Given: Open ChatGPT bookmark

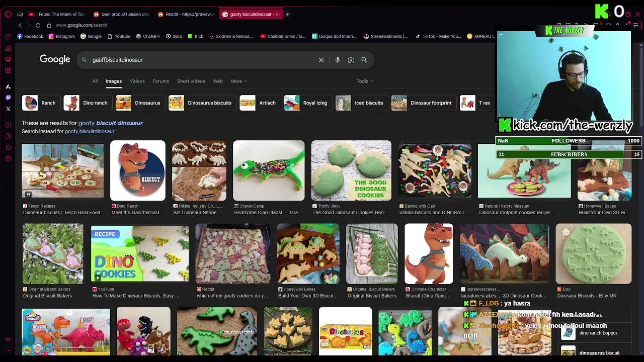Looking at the screenshot, I should [147, 36].
